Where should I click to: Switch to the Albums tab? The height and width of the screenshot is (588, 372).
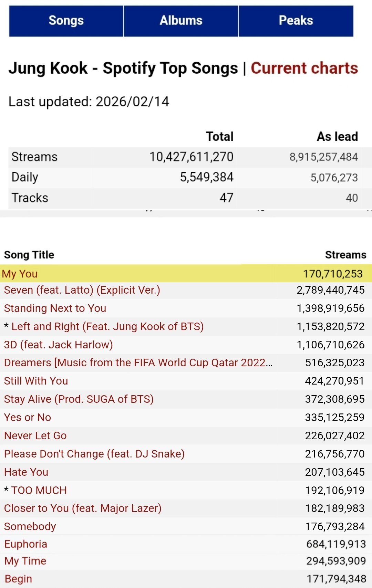(181, 21)
